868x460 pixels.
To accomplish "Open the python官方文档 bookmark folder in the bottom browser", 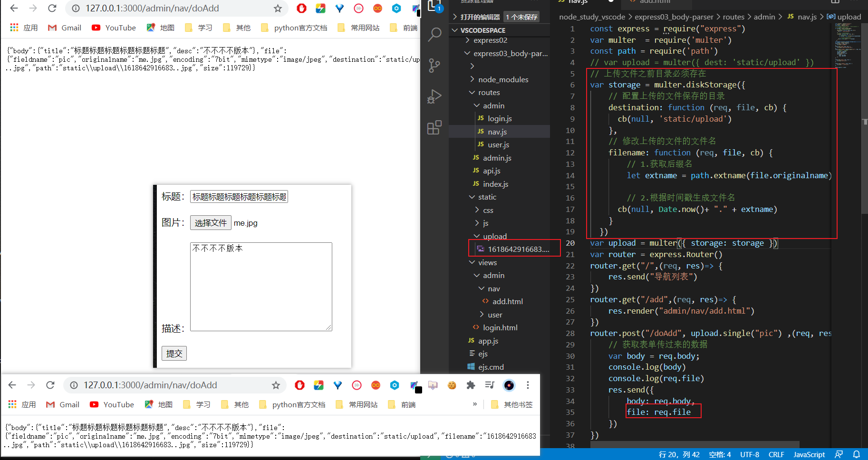I will pyautogui.click(x=292, y=404).
